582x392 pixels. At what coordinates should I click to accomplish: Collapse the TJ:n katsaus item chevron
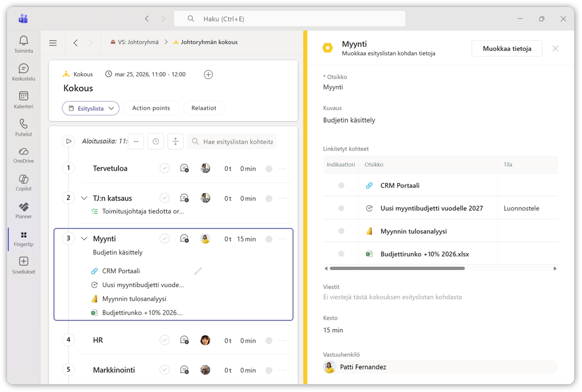pyautogui.click(x=84, y=198)
